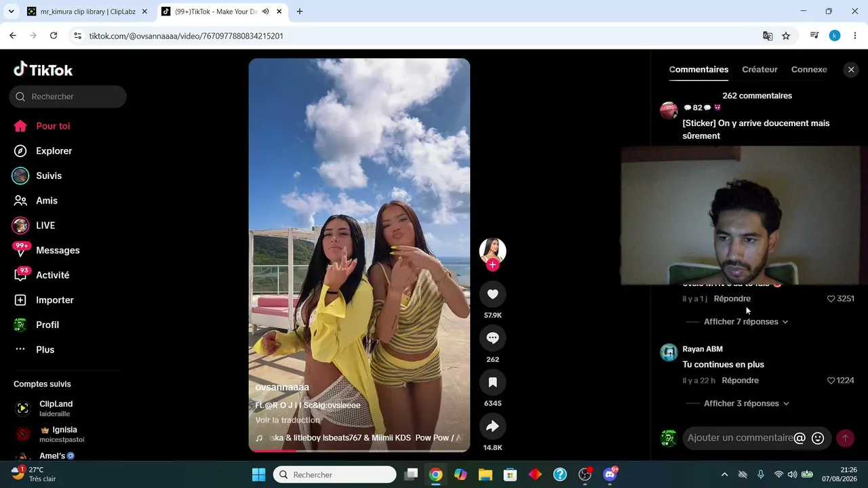Open a new browser tab

click(300, 12)
